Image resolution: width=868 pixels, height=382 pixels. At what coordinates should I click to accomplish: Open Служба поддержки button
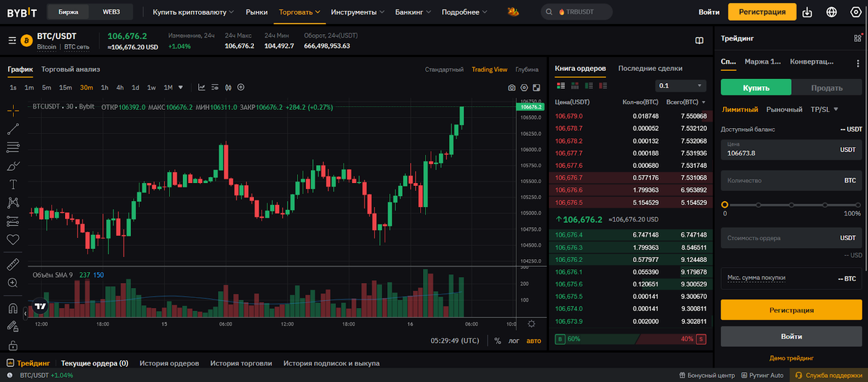[x=828, y=375]
